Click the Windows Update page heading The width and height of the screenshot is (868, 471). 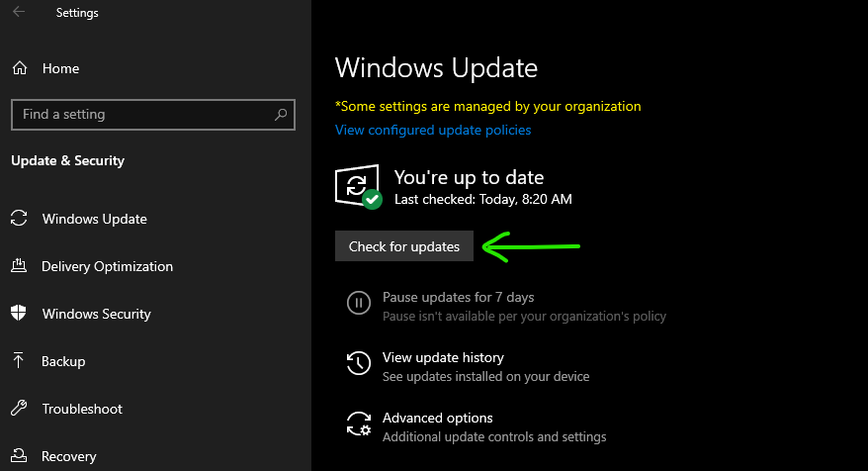(436, 68)
